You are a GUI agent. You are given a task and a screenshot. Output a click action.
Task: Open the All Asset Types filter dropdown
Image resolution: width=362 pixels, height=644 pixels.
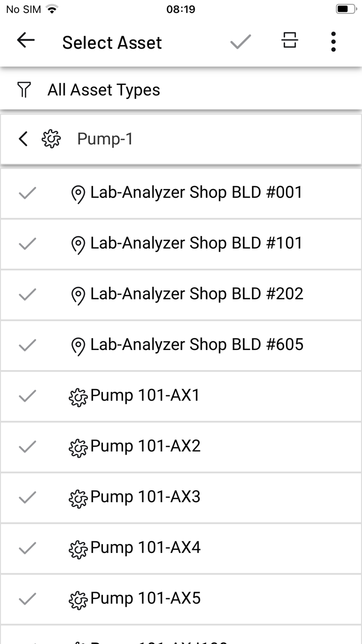[x=181, y=90]
